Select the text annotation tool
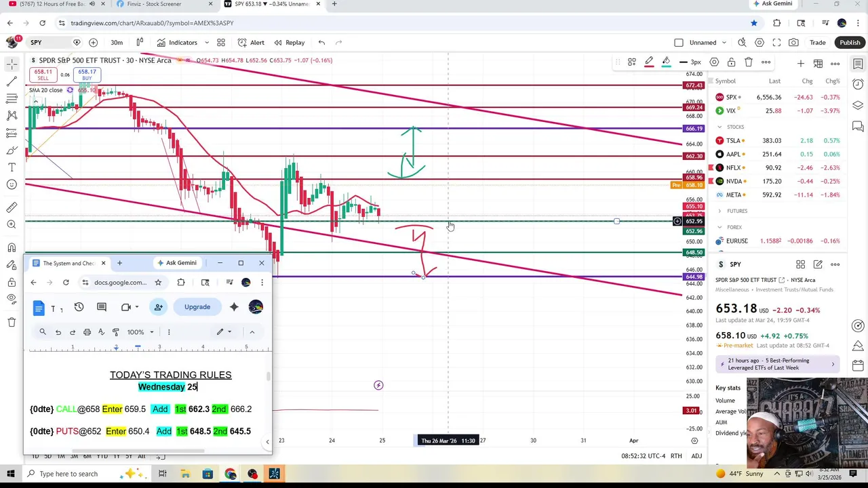Screen dimensions: 868x488 coord(12,167)
